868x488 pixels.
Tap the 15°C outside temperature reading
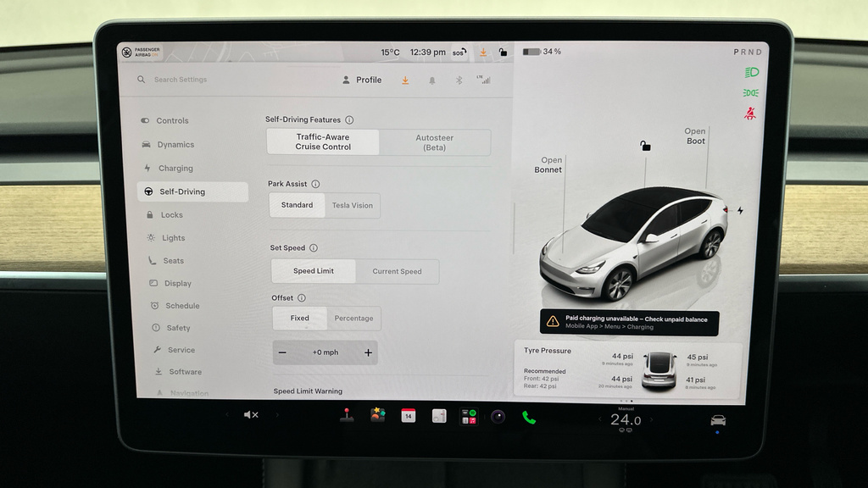pyautogui.click(x=390, y=52)
